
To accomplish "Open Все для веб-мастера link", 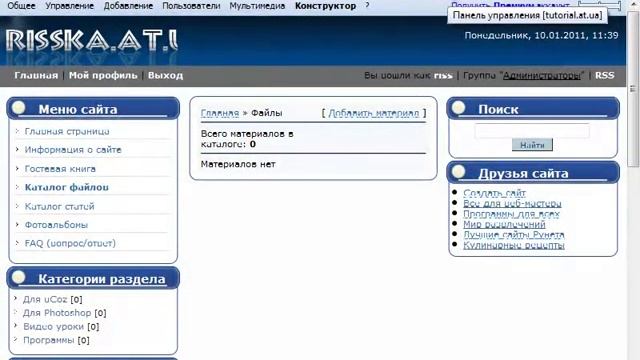I will coord(512,203).
